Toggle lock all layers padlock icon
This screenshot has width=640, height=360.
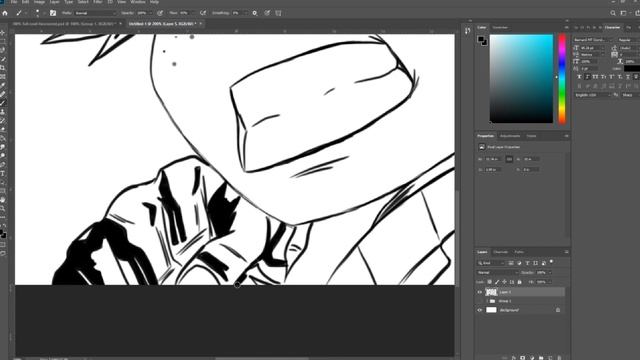click(x=520, y=282)
